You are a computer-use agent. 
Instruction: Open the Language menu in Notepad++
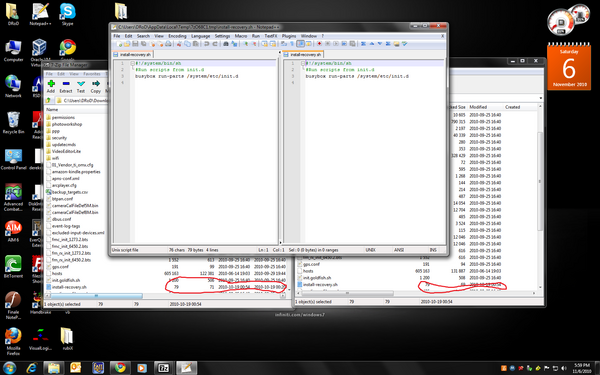pyautogui.click(x=201, y=36)
